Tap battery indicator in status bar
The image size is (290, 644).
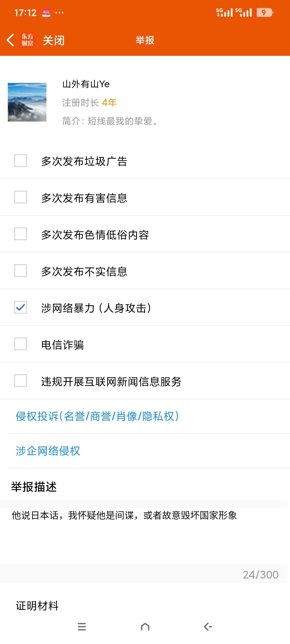click(x=265, y=12)
